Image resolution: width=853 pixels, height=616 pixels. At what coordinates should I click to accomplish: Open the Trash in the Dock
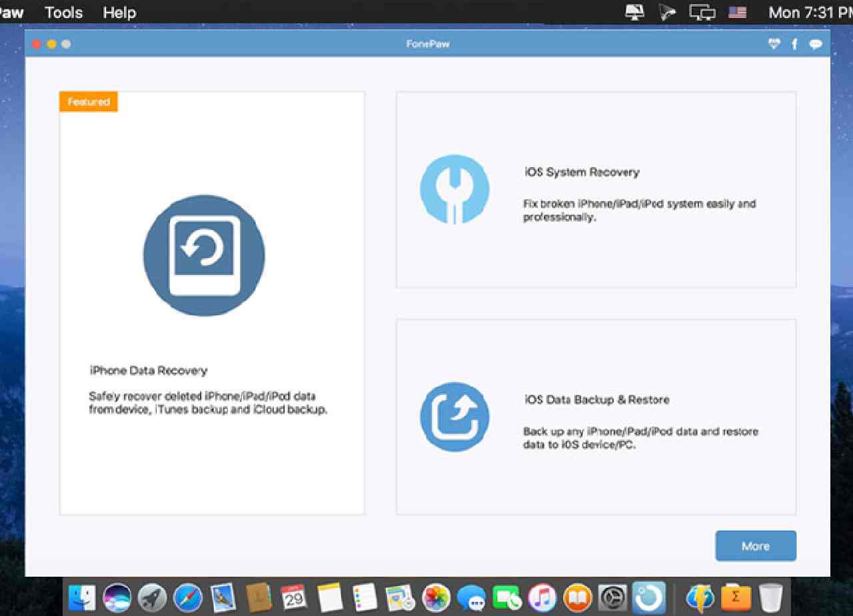771,597
